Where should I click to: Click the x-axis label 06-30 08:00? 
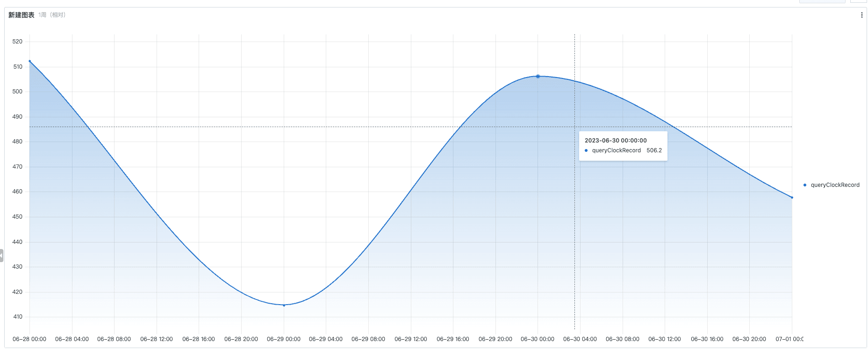tap(623, 339)
